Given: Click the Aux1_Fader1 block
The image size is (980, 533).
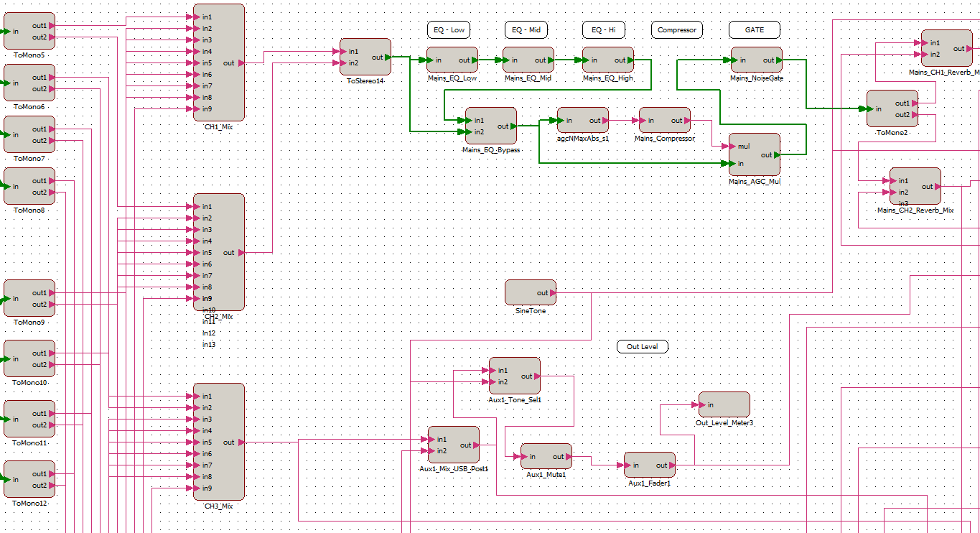Looking at the screenshot, I should point(649,465).
